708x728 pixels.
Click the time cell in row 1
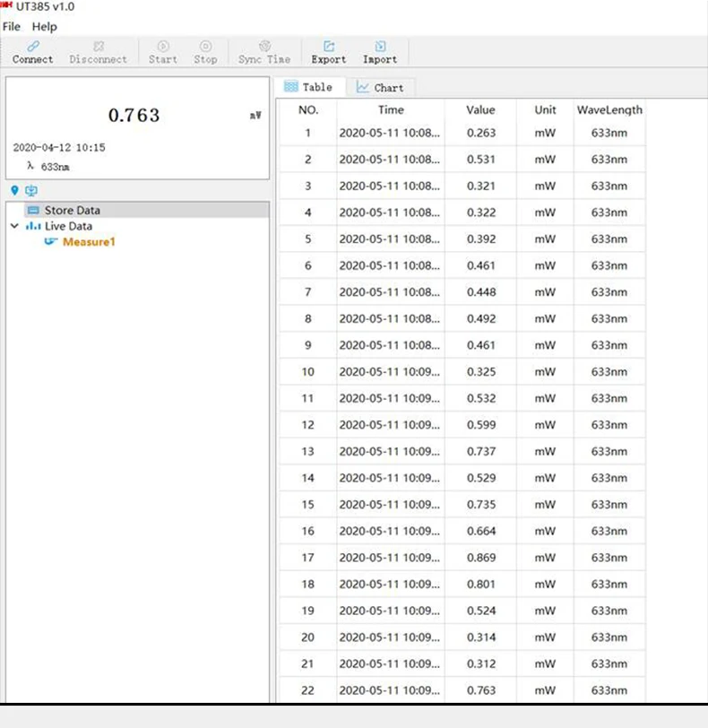[x=390, y=133]
